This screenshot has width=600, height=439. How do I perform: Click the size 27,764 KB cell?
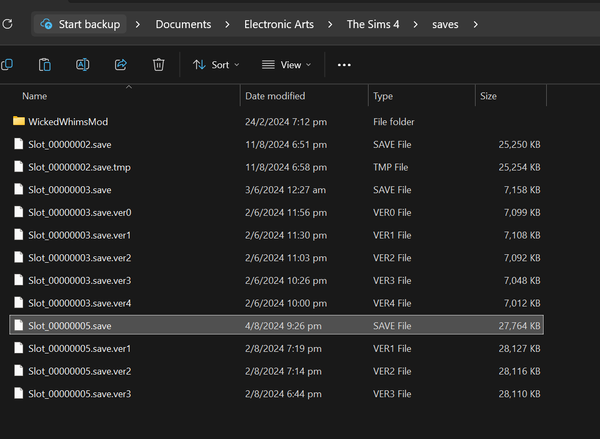click(x=519, y=326)
